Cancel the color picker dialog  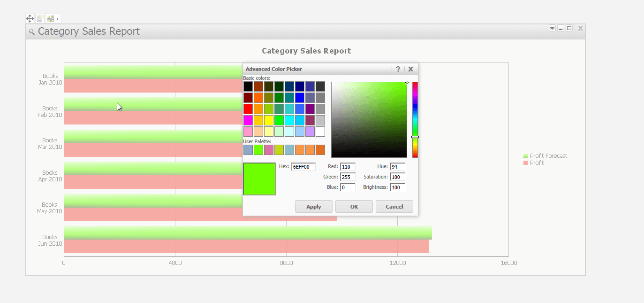(394, 207)
